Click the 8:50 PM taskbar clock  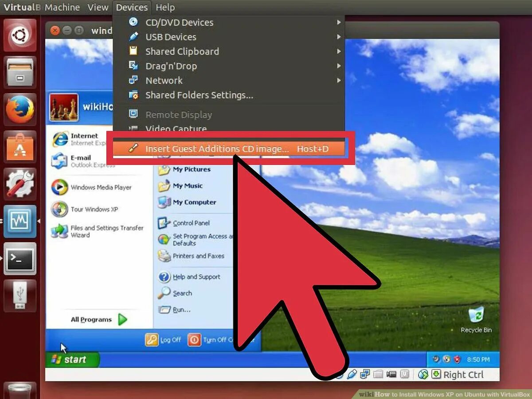point(478,360)
